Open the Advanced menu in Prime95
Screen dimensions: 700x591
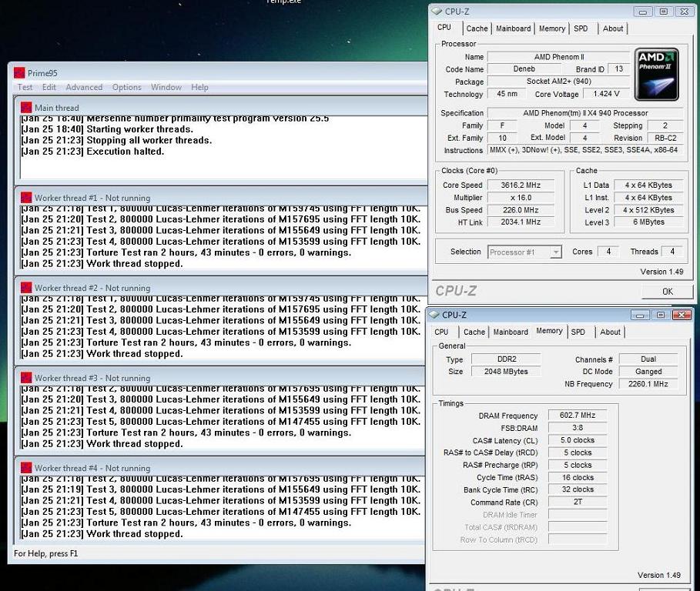84,87
